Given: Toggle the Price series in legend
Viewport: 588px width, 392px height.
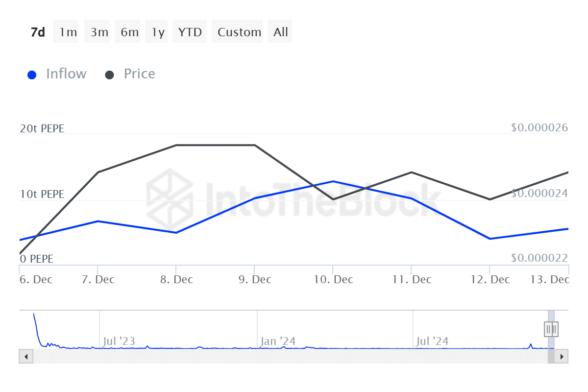Looking at the screenshot, I should pyautogui.click(x=130, y=74).
